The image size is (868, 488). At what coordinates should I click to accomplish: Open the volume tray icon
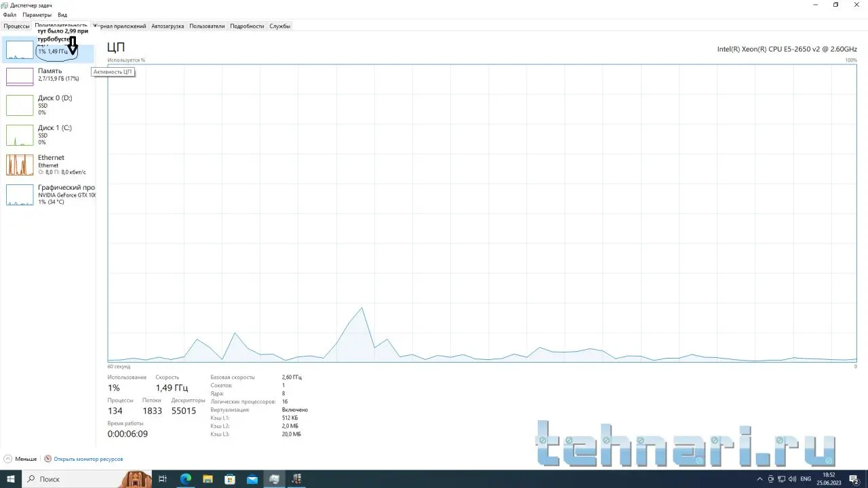pyautogui.click(x=793, y=479)
